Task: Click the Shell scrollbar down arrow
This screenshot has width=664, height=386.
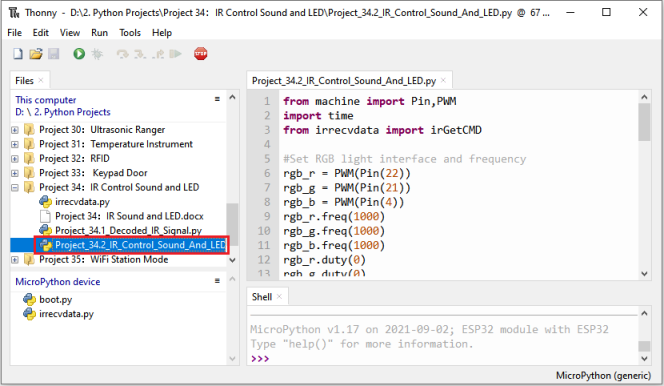Action: click(x=644, y=358)
